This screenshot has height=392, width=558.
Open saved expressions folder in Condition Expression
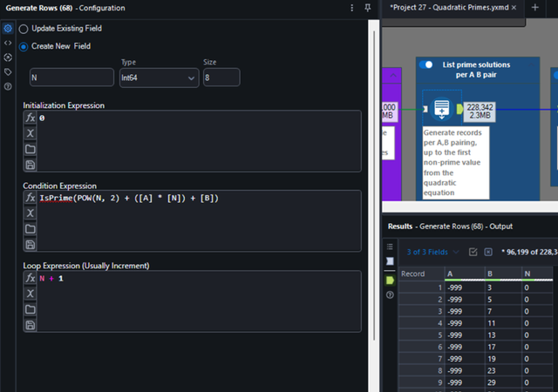coord(31,229)
